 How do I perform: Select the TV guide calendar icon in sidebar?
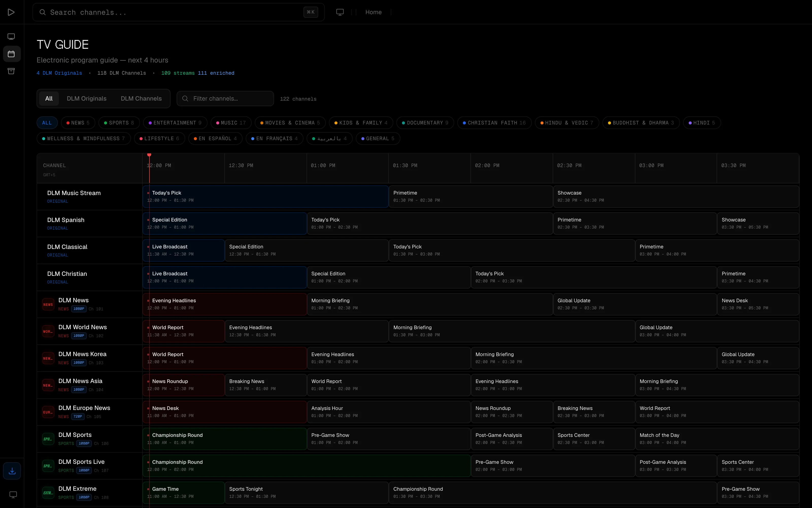click(x=11, y=54)
